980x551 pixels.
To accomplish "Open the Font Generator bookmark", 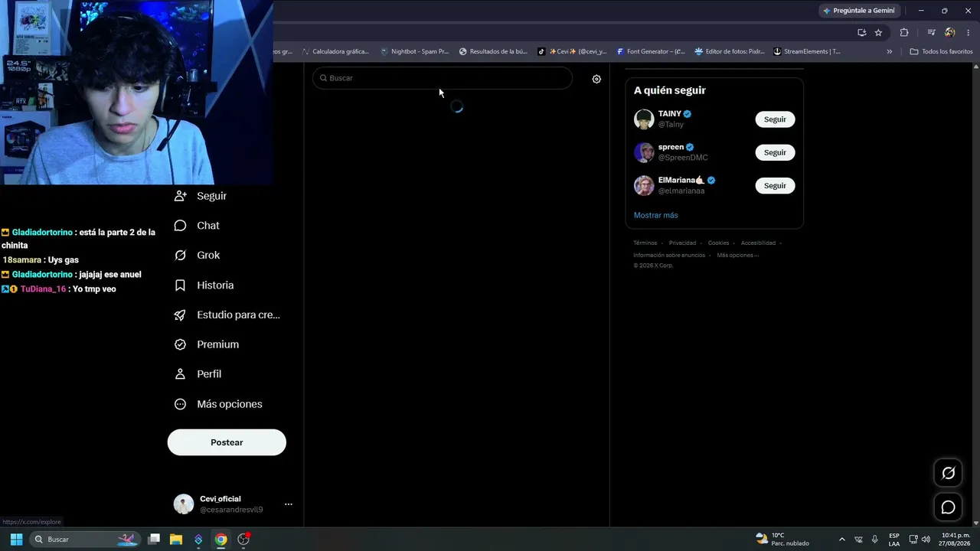I will click(x=651, y=51).
